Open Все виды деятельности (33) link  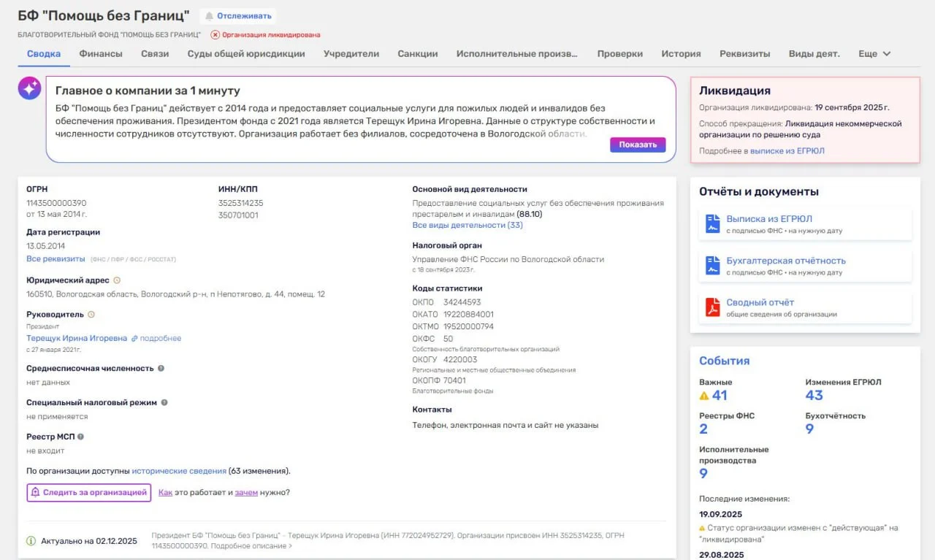pyautogui.click(x=467, y=226)
